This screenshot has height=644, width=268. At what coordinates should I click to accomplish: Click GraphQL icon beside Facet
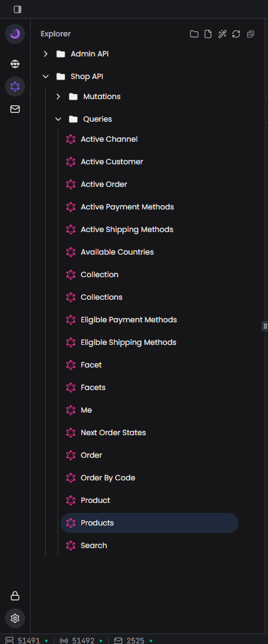pyautogui.click(x=71, y=365)
